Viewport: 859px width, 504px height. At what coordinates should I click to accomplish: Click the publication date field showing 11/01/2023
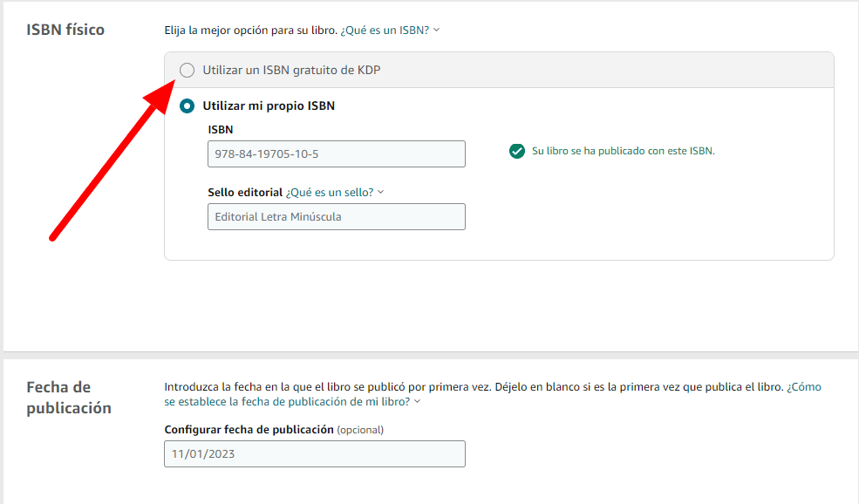tap(315, 454)
